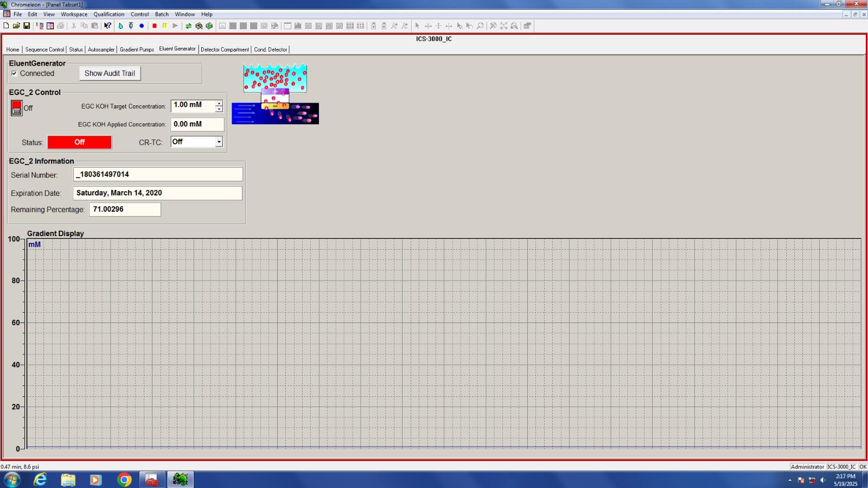This screenshot has height=488, width=868.
Task: Click the Show Audit Trail button
Action: point(110,73)
